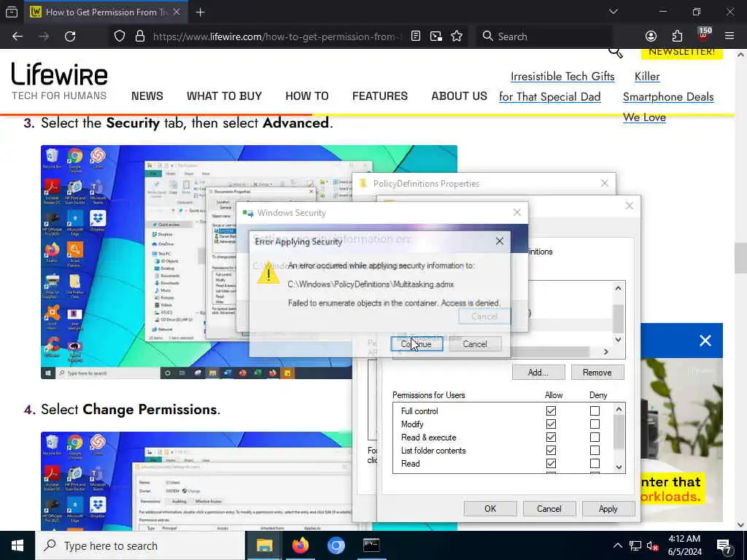Open the list all tabs dropdown arrow
Screen dimensions: 747x560
(614, 12)
